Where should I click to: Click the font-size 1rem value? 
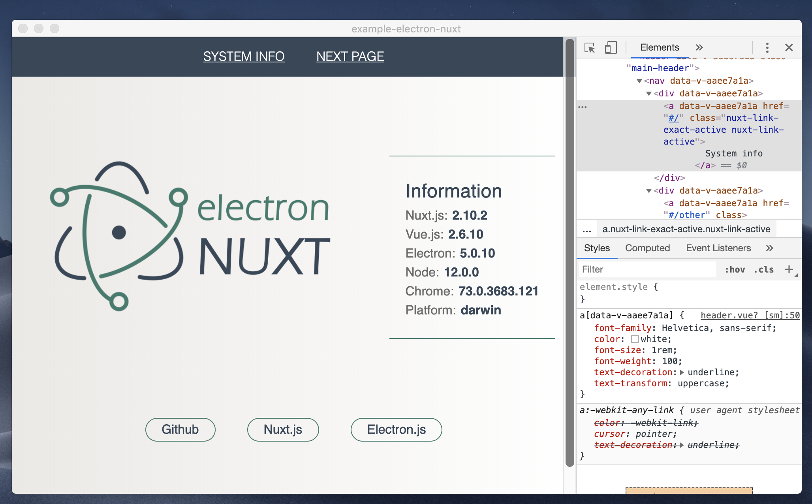tap(662, 350)
